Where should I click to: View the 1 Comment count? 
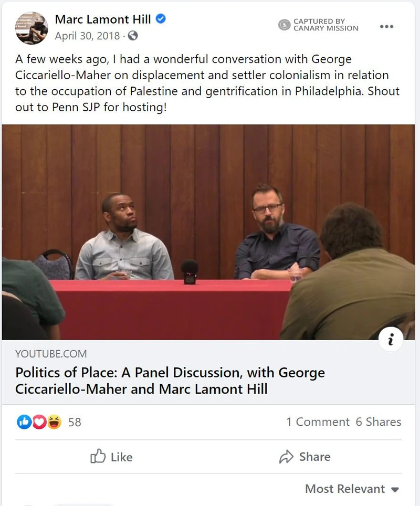(x=318, y=421)
